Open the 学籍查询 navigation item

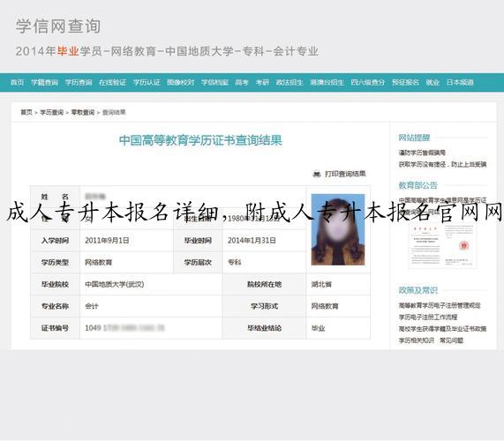[44, 83]
